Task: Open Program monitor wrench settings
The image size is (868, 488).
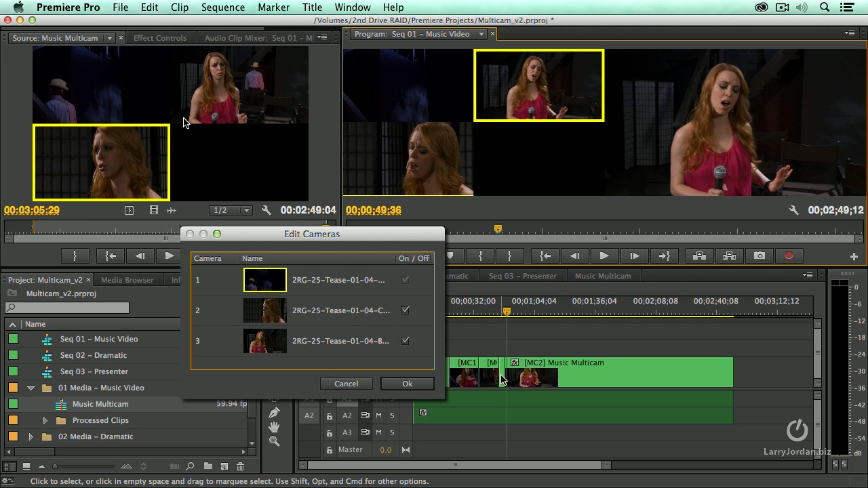Action: [x=793, y=210]
